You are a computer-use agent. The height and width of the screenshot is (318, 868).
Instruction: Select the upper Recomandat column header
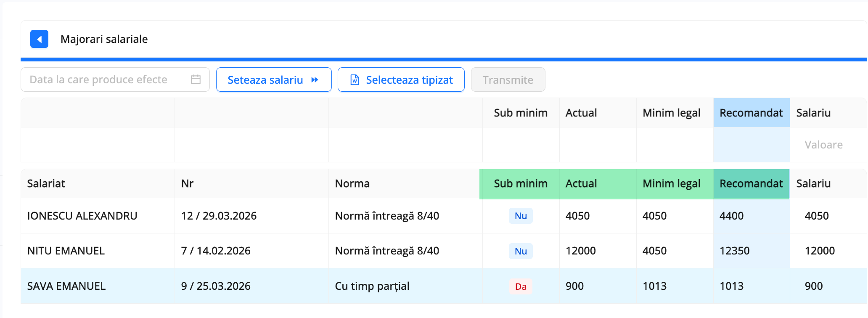pyautogui.click(x=751, y=113)
